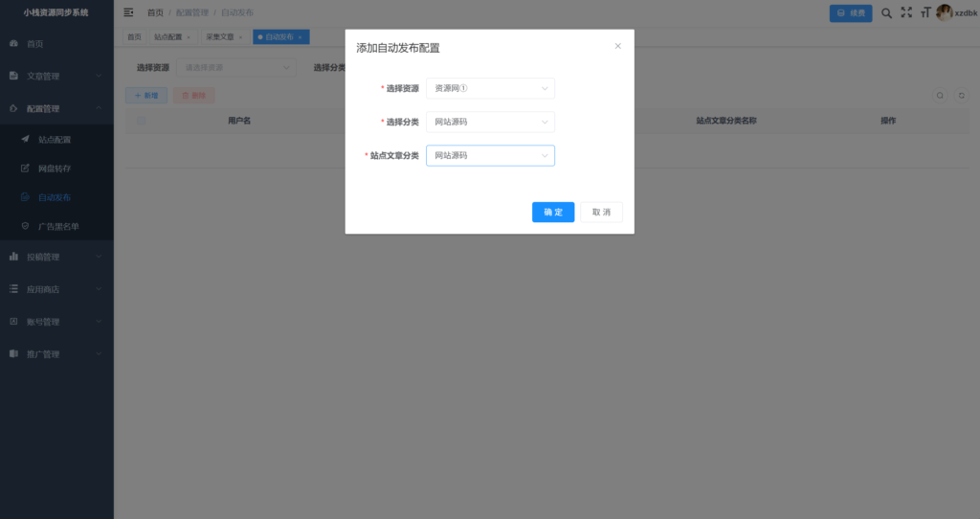Screen dimensions: 980x519
Task: Click the 自动发布 sidebar icon
Action: (x=25, y=197)
